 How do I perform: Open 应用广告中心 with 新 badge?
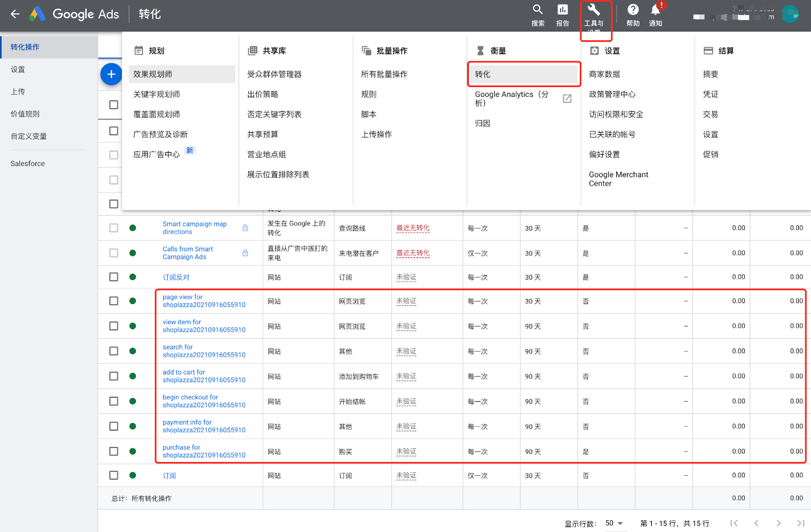tap(157, 155)
